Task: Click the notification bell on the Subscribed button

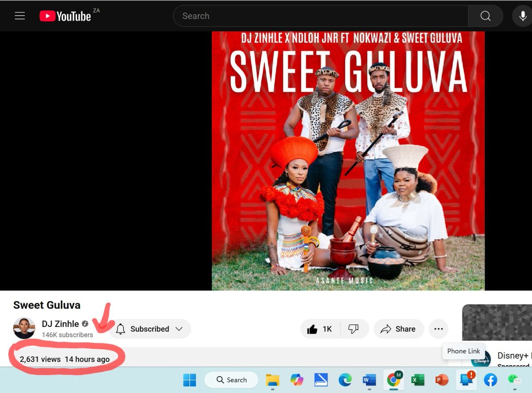Action: pyautogui.click(x=120, y=329)
